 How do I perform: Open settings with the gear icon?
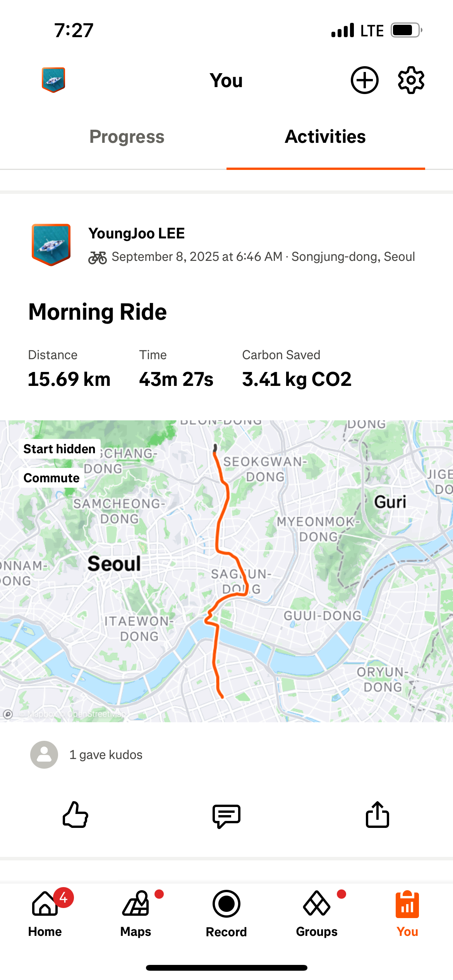[x=411, y=81]
